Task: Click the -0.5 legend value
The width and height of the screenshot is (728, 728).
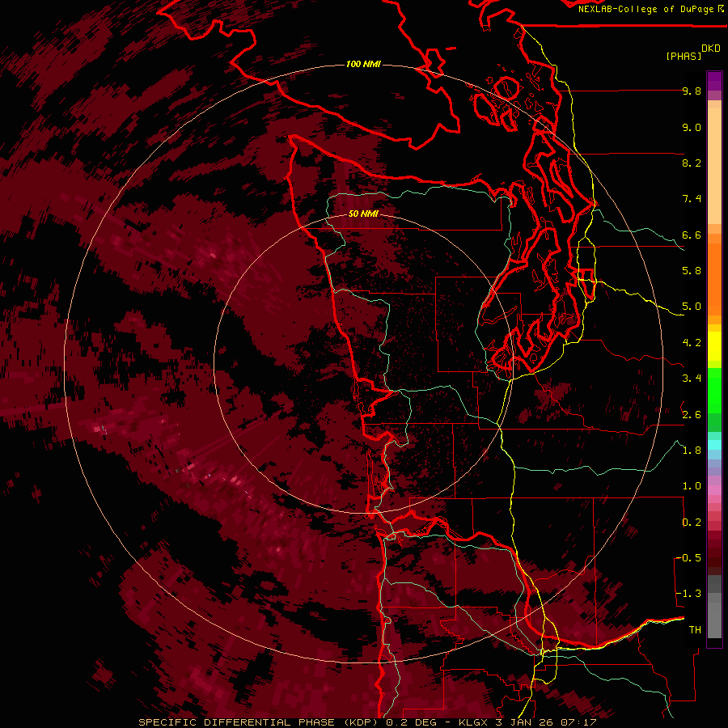Action: (x=688, y=557)
